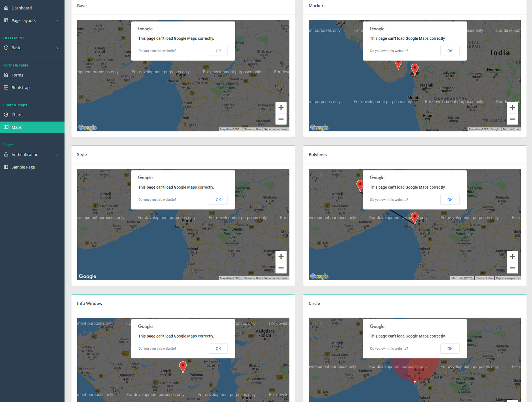
Task: Zoom in on the Basic map
Action: pyautogui.click(x=281, y=108)
